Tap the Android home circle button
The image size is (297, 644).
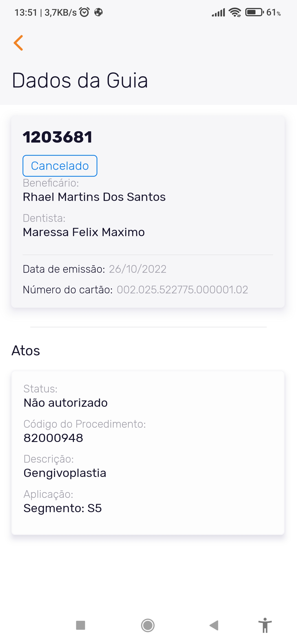[148, 625]
